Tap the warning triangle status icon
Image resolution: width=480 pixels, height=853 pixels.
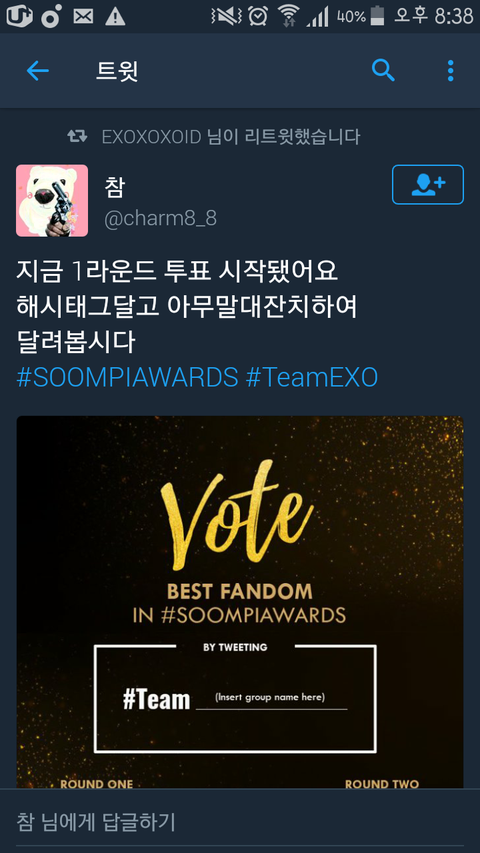point(115,17)
